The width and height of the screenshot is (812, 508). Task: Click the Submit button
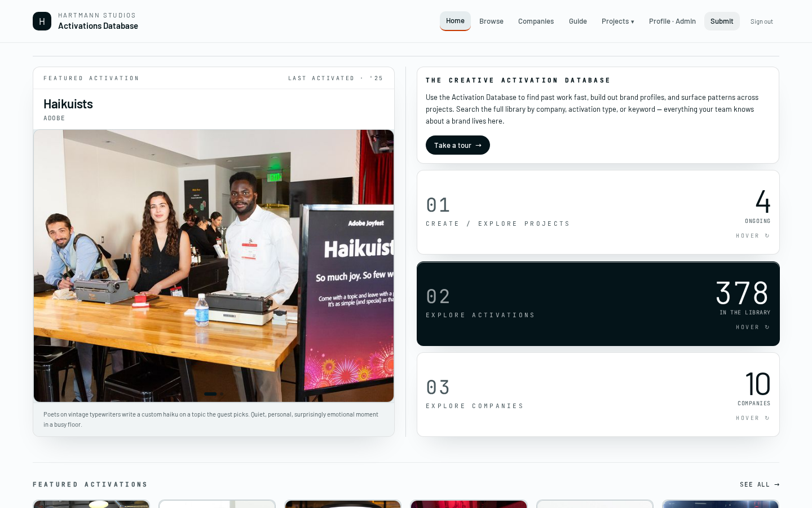pos(722,21)
